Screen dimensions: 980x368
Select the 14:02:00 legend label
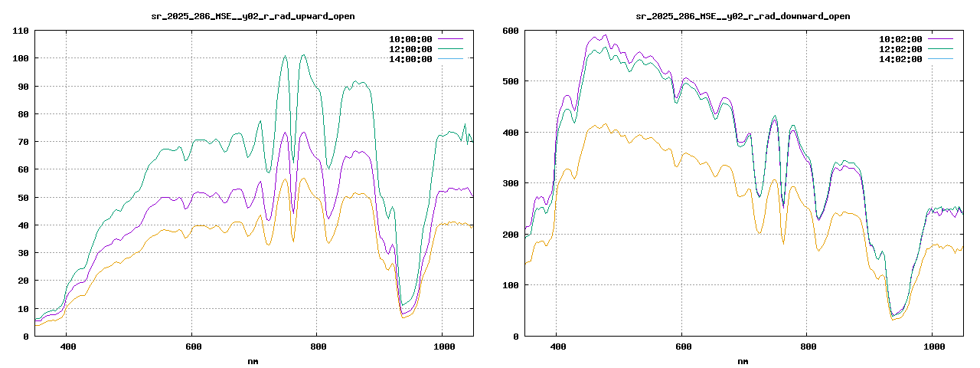(x=900, y=59)
